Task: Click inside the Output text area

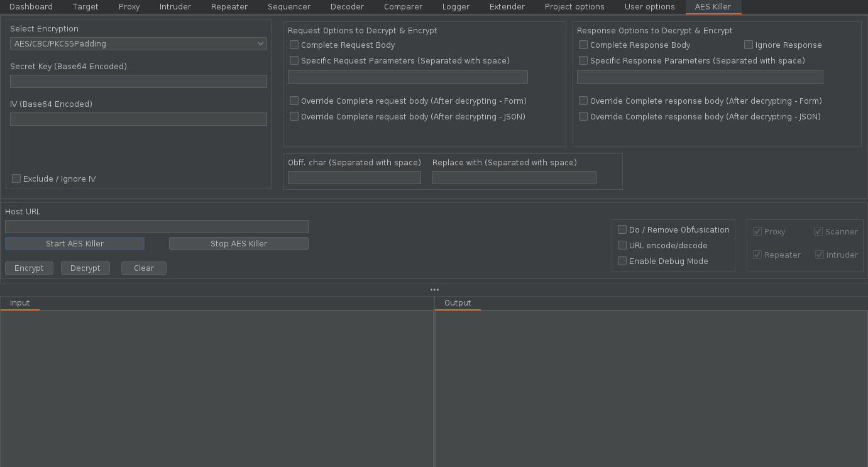Action: [651, 389]
